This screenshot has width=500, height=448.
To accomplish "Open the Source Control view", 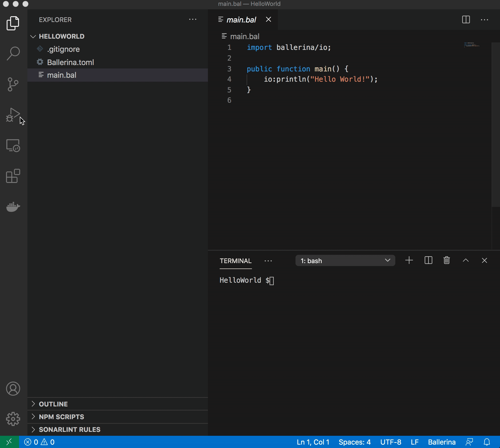I will pos(13,84).
